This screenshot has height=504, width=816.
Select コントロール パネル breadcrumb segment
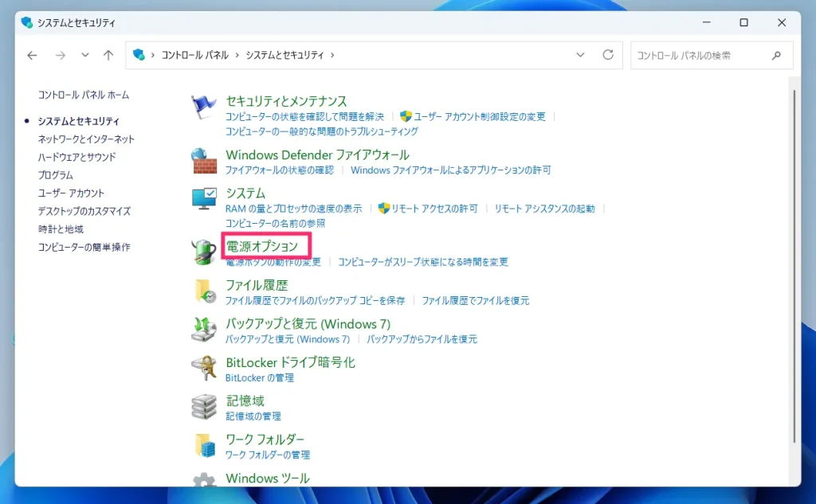(194, 55)
